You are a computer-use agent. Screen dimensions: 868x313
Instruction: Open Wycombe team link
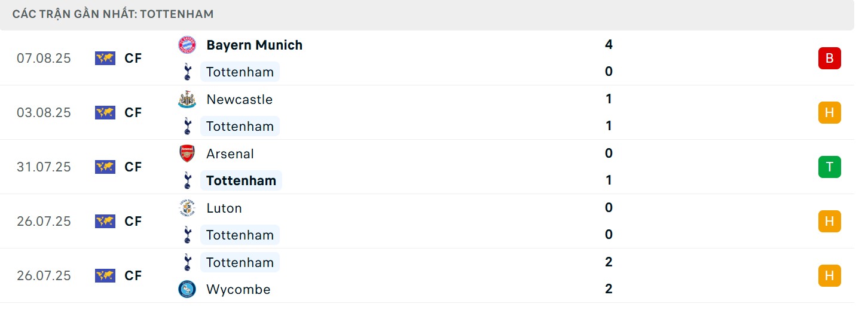(x=238, y=290)
